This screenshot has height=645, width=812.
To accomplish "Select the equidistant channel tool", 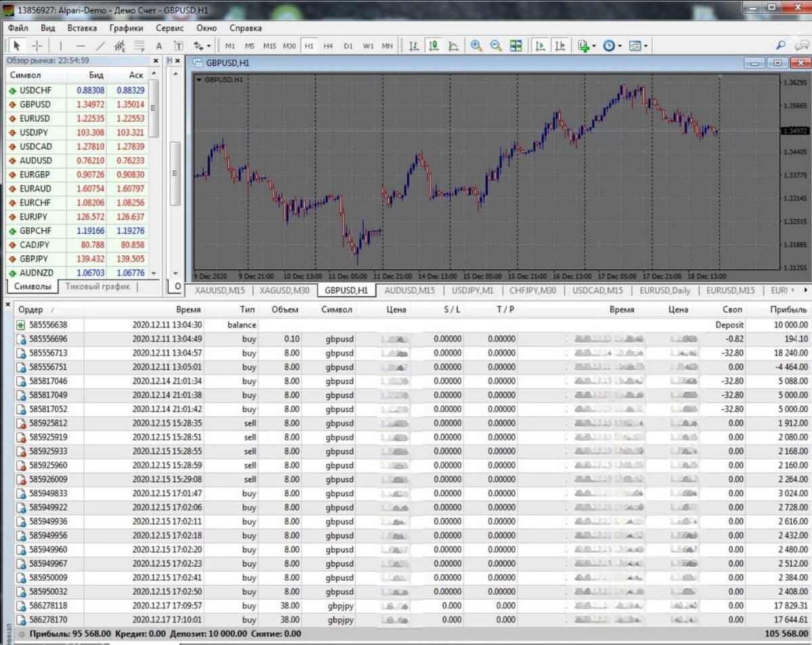I will (x=120, y=46).
